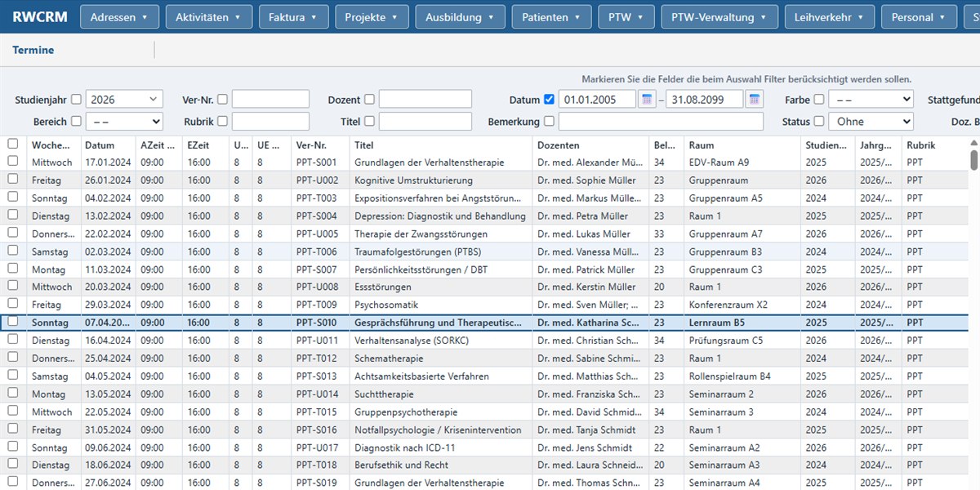Enable the Bereich filter checkbox

[76, 121]
